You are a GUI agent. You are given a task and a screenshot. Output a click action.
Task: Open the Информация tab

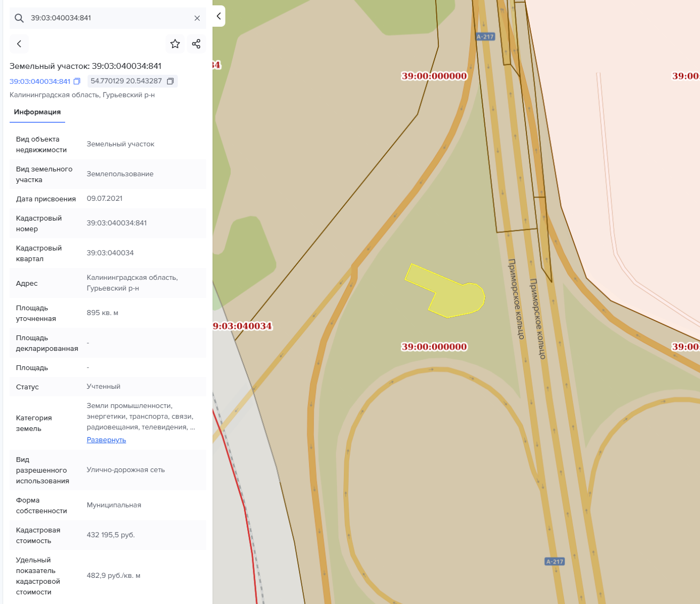37,112
